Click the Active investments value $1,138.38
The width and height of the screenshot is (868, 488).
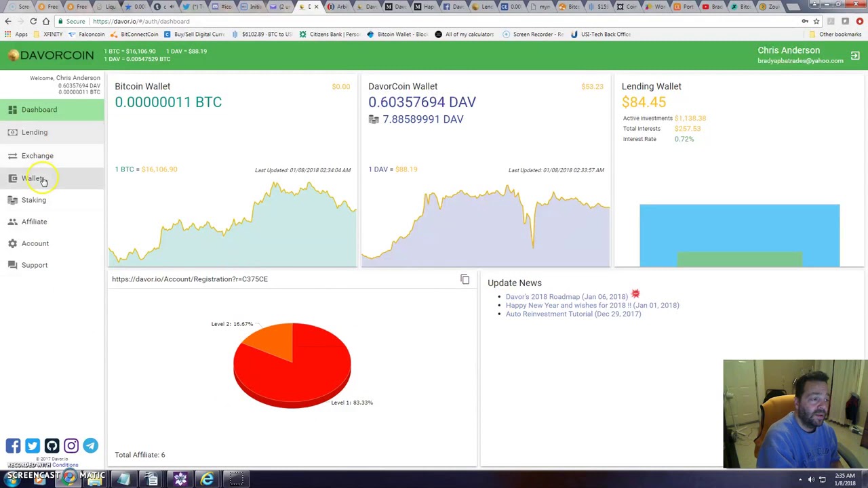pos(690,118)
